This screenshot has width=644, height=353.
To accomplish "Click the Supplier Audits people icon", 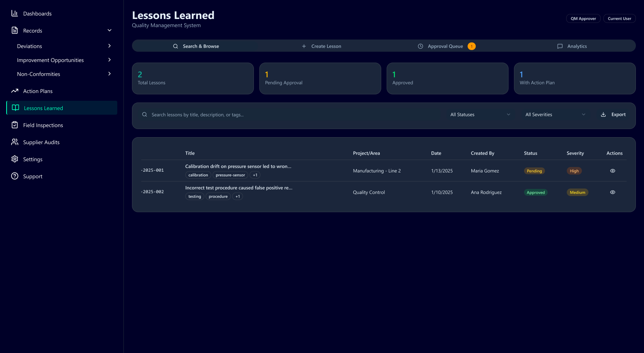I will [x=15, y=142].
